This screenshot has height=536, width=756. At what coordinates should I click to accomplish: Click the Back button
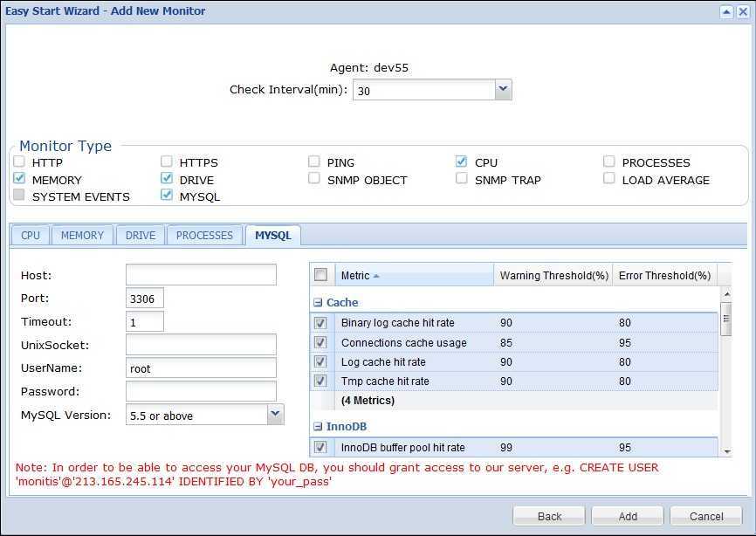click(x=549, y=516)
